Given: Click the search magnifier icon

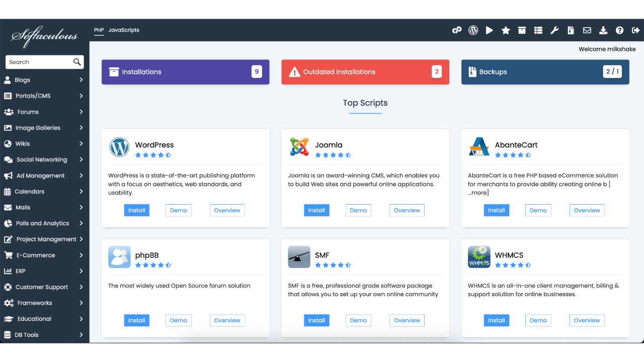Looking at the screenshot, I should pyautogui.click(x=77, y=62).
